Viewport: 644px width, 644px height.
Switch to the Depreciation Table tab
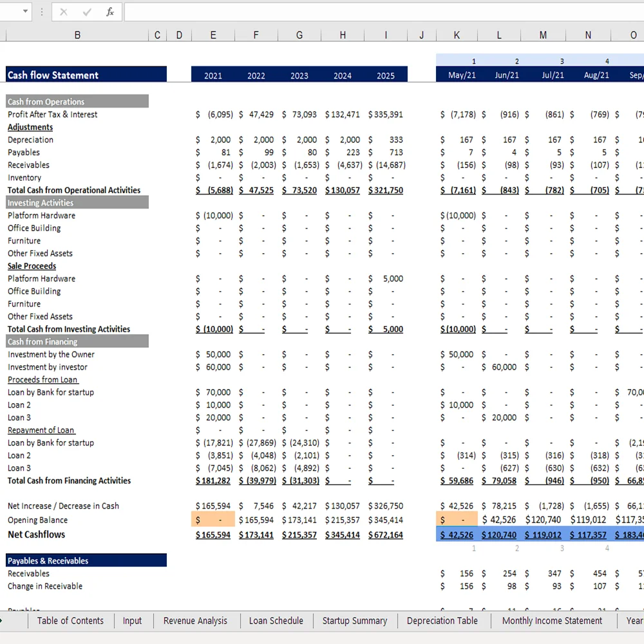click(442, 621)
